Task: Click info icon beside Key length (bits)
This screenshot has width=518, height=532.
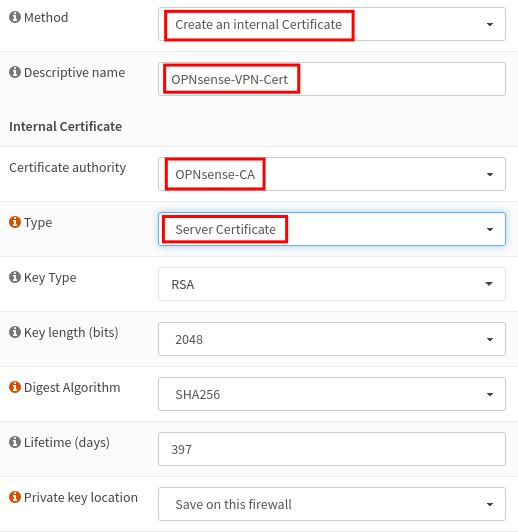Action: [x=15, y=332]
